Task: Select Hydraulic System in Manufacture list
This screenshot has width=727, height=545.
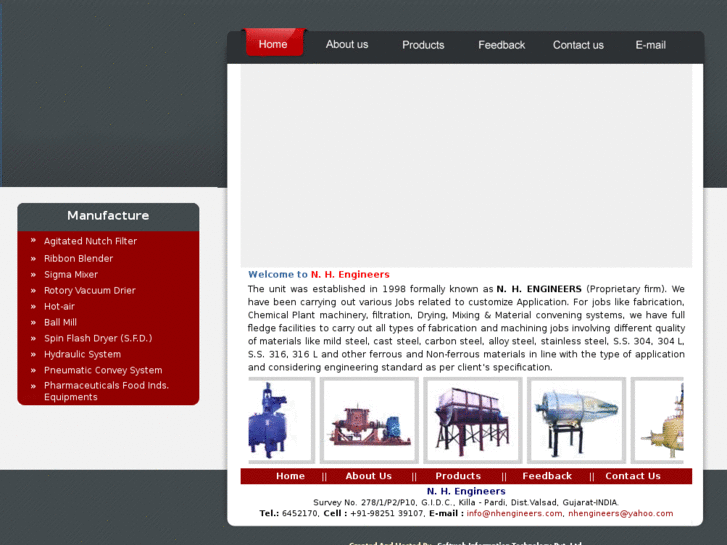Action: pyautogui.click(x=82, y=354)
